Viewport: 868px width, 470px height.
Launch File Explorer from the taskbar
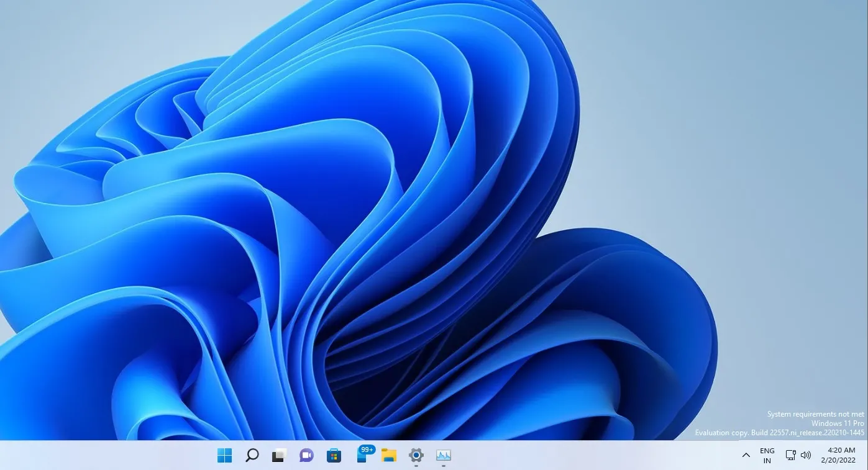point(388,455)
